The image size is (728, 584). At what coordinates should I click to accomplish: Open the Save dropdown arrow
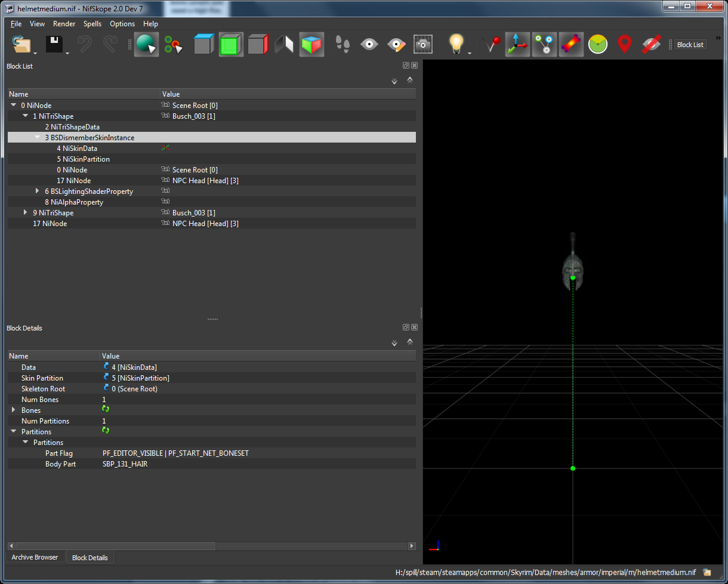pos(67,54)
